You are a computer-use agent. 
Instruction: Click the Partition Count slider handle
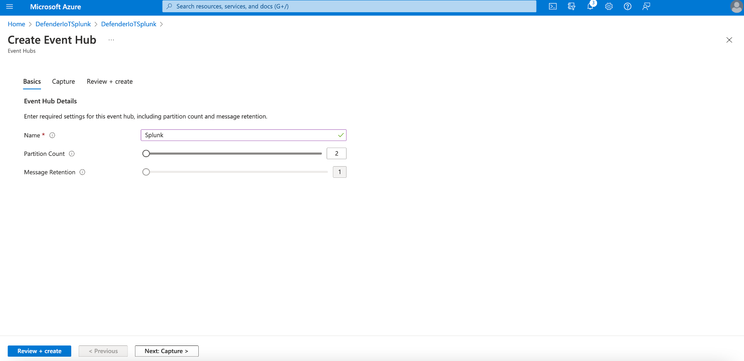146,154
